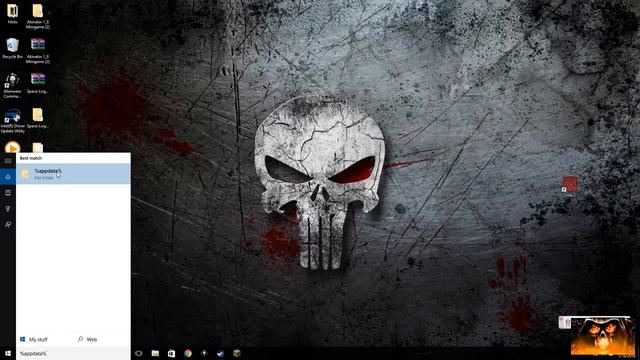The height and width of the screenshot is (360, 640).
Task: Go to the Home icon in the search sidebar
Action: [x=8, y=177]
